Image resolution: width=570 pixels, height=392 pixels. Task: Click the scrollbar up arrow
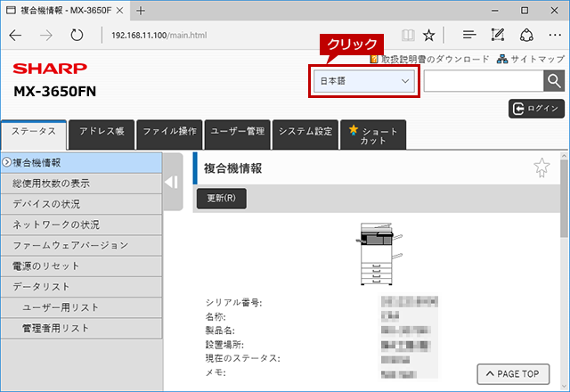tap(564, 156)
